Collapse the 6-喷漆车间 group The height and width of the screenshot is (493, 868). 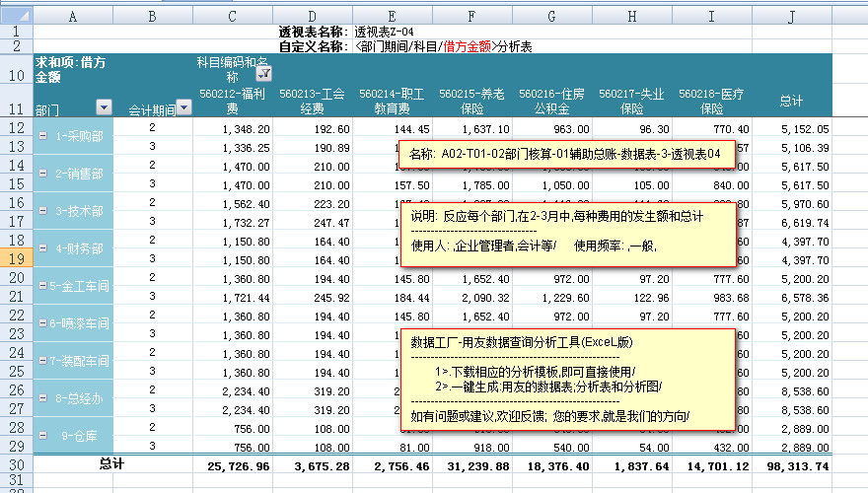click(x=42, y=323)
